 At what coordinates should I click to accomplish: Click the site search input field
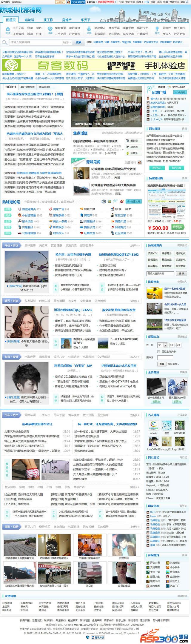35,42
